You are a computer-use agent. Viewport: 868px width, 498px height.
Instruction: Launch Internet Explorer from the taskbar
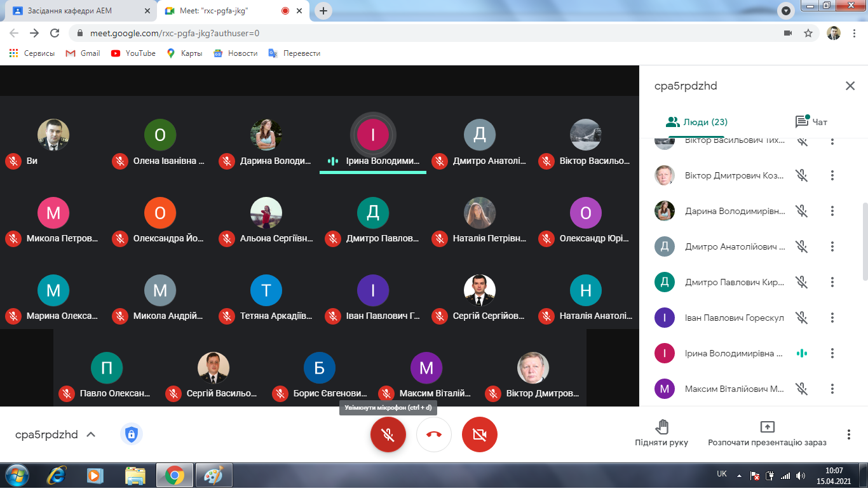57,475
